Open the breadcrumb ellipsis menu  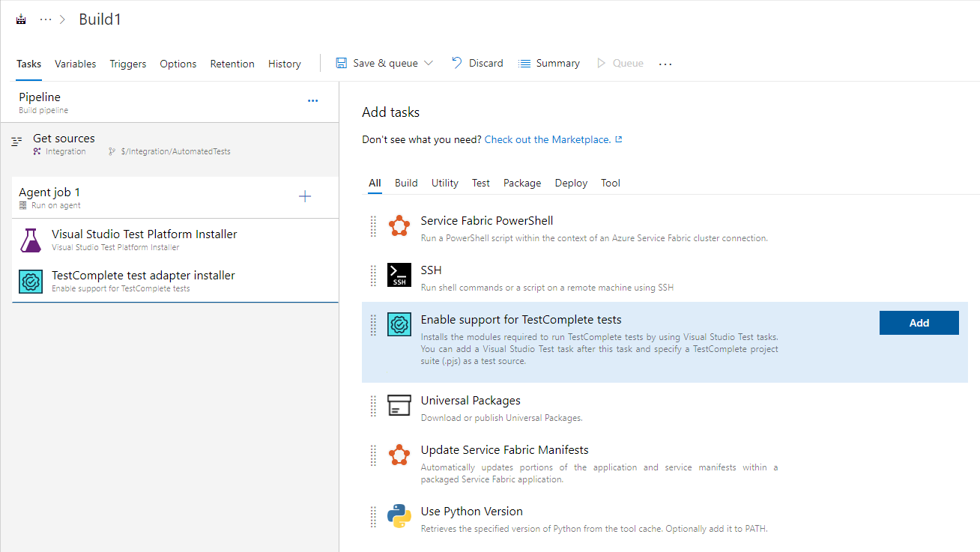(x=46, y=18)
